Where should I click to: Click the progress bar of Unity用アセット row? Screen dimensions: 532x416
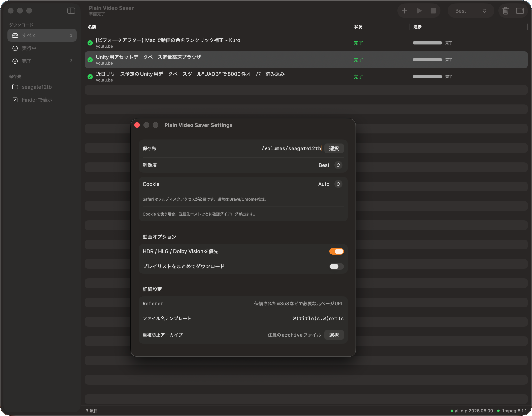[427, 60]
